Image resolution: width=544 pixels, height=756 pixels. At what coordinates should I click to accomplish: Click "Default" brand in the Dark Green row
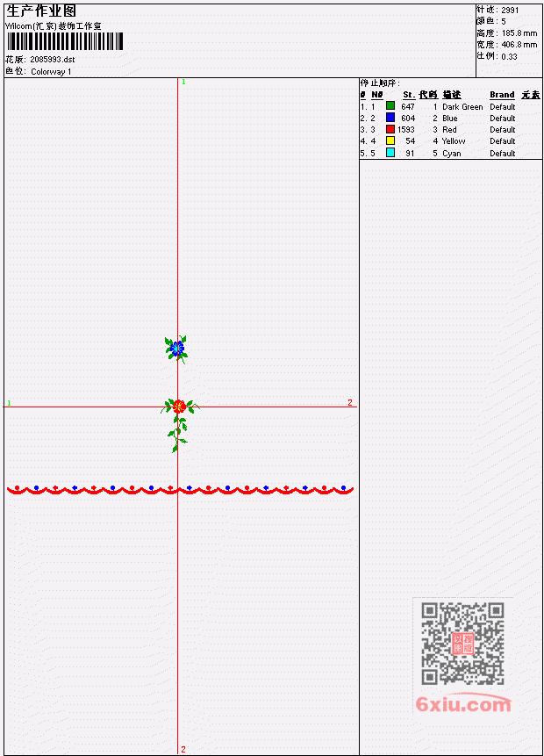[503, 106]
